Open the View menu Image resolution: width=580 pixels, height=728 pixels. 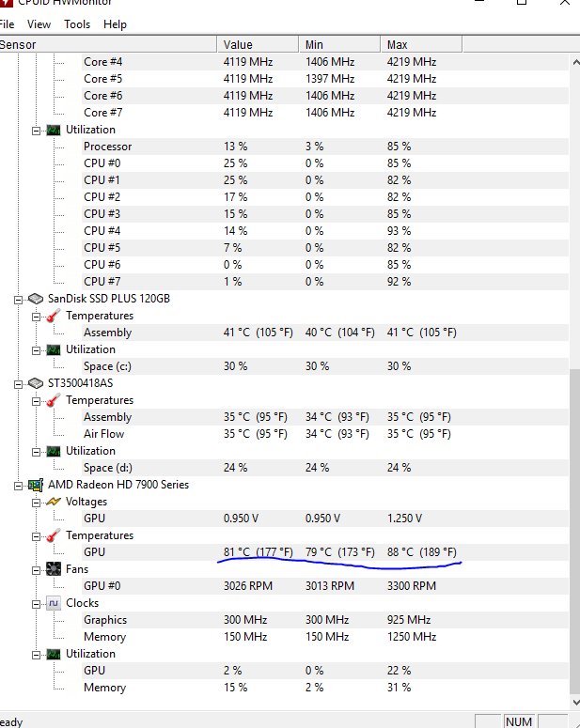39,24
